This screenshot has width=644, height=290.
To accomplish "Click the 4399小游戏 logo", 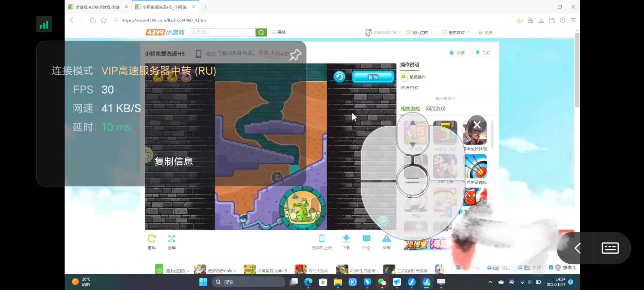I will (165, 32).
